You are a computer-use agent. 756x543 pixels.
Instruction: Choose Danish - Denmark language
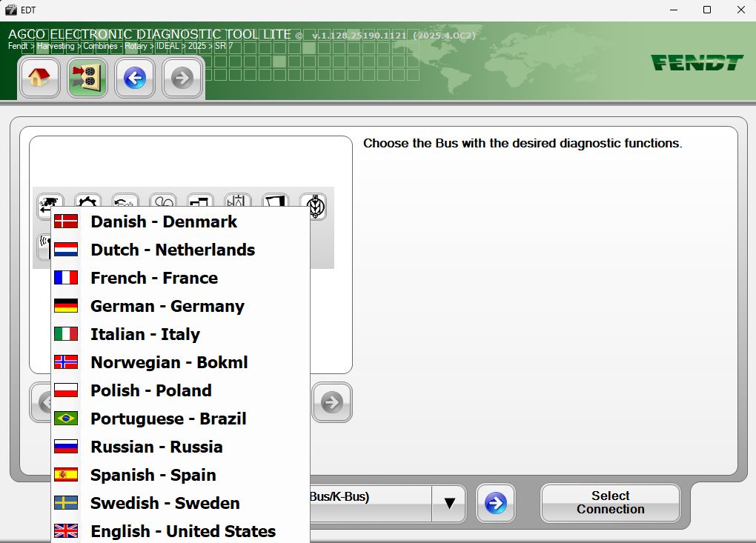[x=164, y=221]
